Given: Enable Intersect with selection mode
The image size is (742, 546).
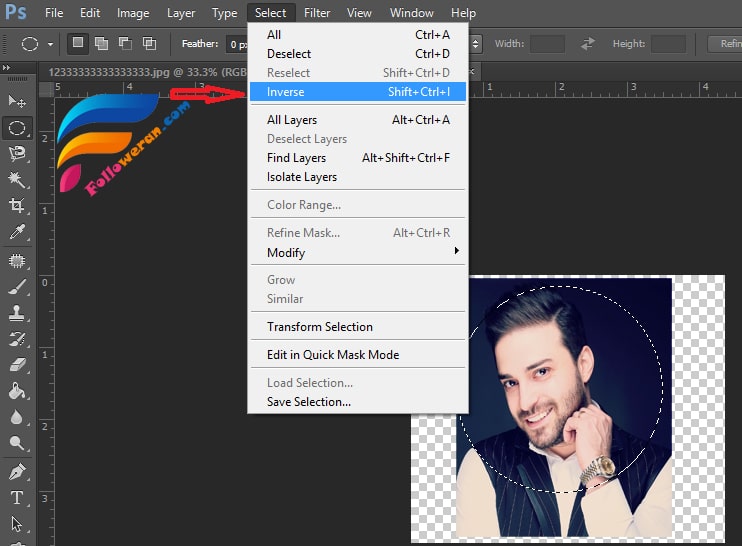Looking at the screenshot, I should [x=149, y=44].
